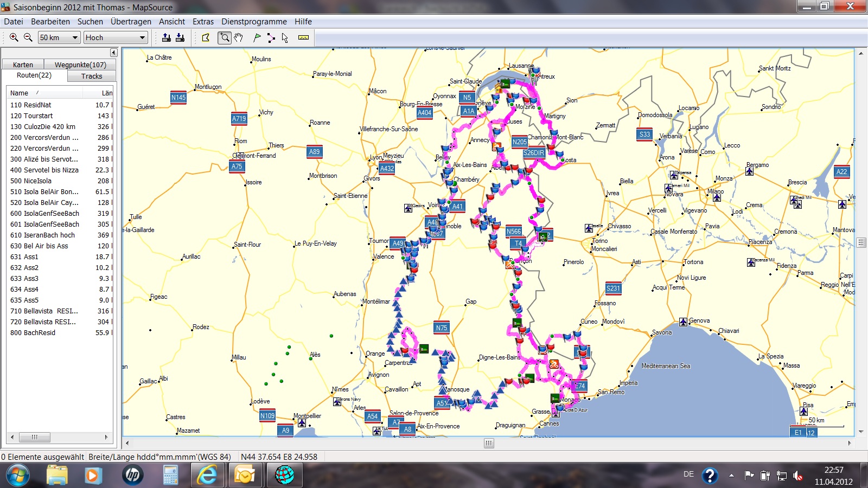Collapse the side panel with arrow button
The height and width of the screenshot is (488, 868).
point(113,53)
